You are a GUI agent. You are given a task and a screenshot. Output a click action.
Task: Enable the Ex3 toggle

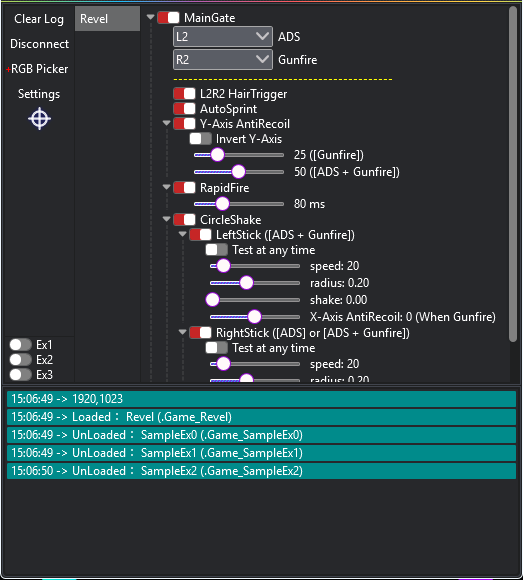pos(20,374)
